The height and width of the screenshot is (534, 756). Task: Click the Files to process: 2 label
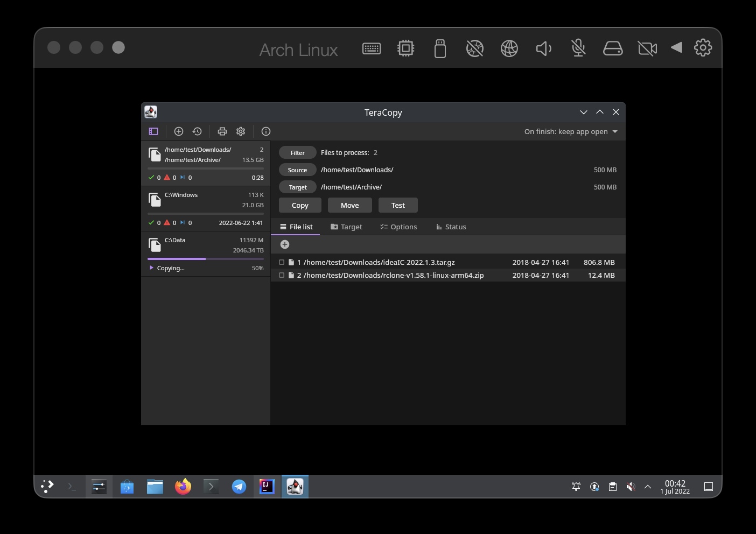(349, 152)
